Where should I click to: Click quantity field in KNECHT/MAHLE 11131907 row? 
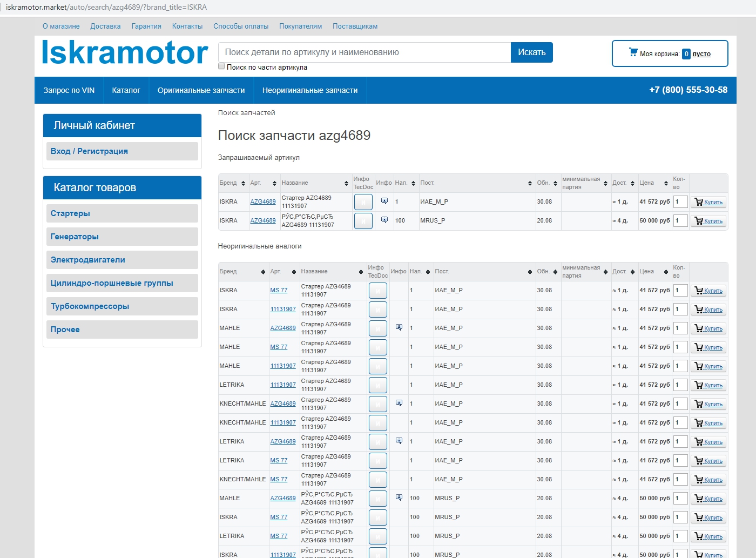[x=681, y=422]
